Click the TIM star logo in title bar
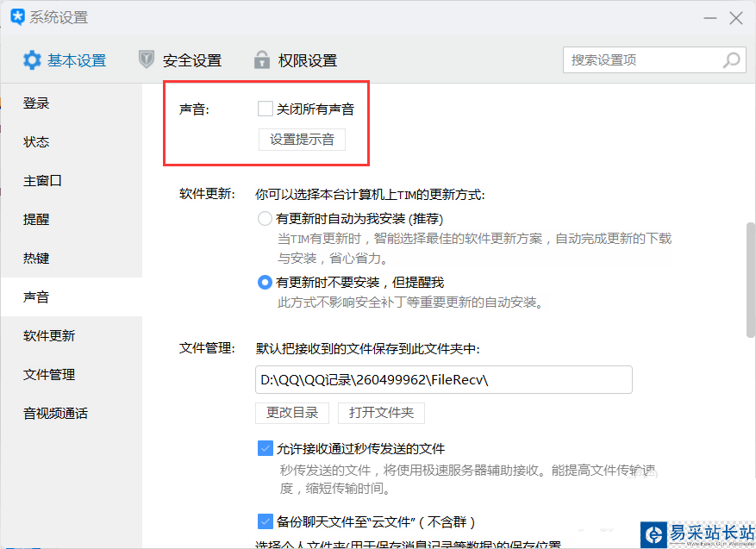 [16, 17]
